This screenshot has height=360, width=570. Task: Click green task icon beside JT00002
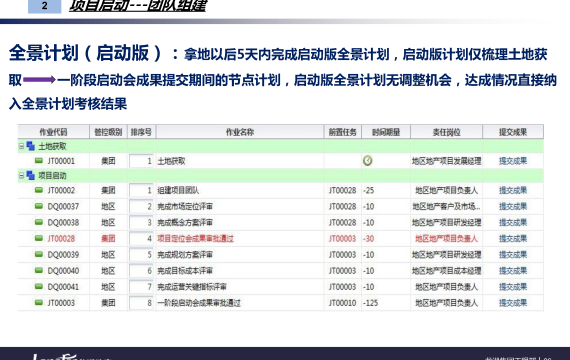click(39, 190)
